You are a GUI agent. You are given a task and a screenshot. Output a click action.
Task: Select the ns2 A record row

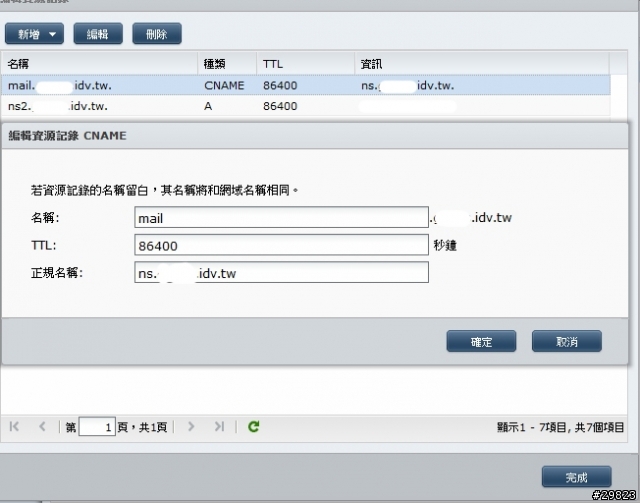(306, 106)
